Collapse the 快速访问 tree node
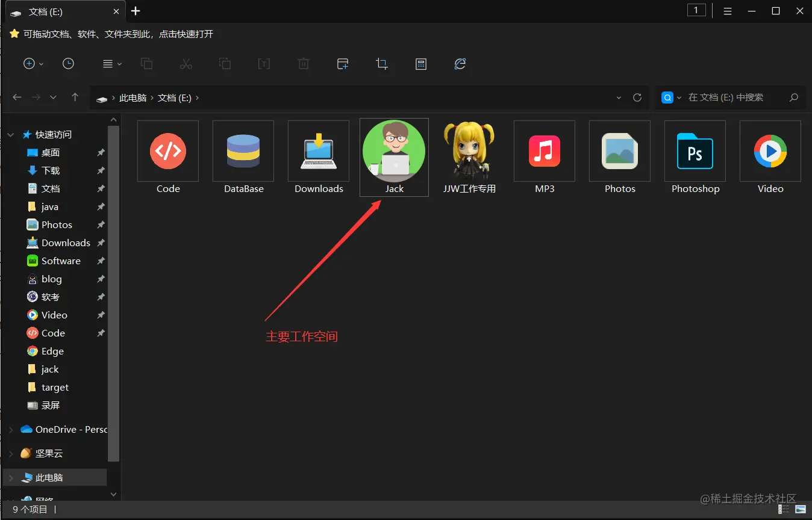812x520 pixels. pos(11,135)
